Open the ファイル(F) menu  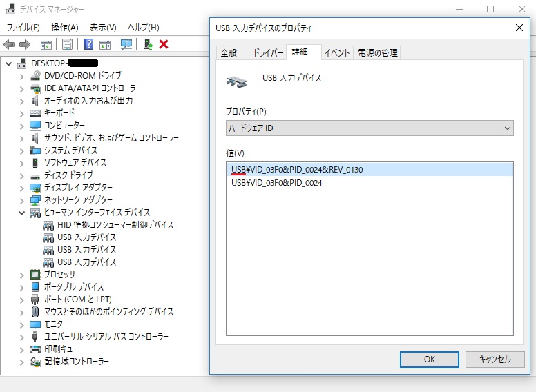23,28
